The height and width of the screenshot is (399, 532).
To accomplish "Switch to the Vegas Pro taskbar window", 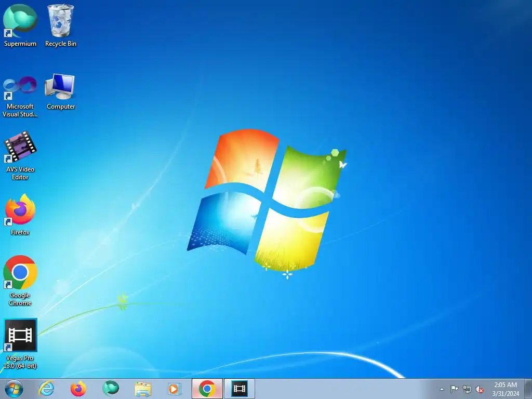I will coord(239,389).
